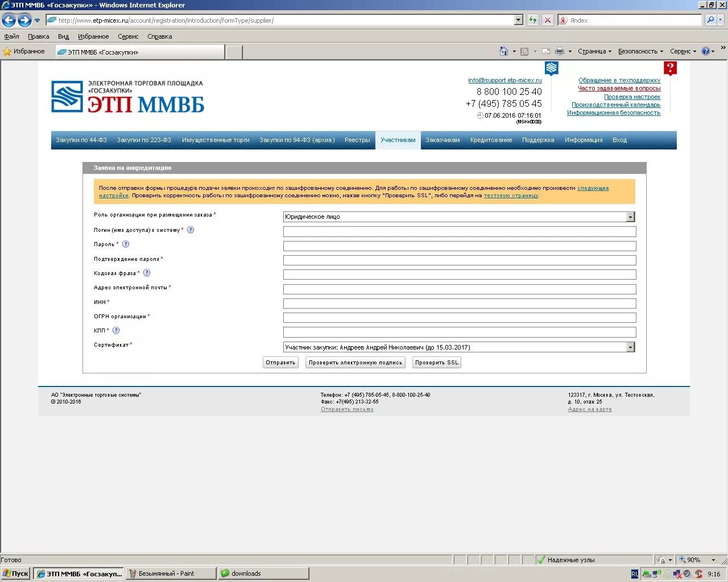This screenshot has height=582, width=728.
Task: Go forward with the browser Forward arrow
Action: pos(24,20)
